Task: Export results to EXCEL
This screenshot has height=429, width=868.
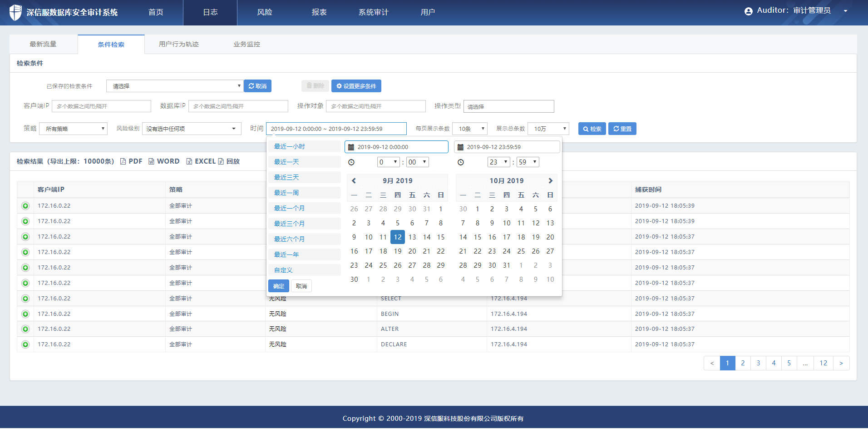Action: click(201, 161)
